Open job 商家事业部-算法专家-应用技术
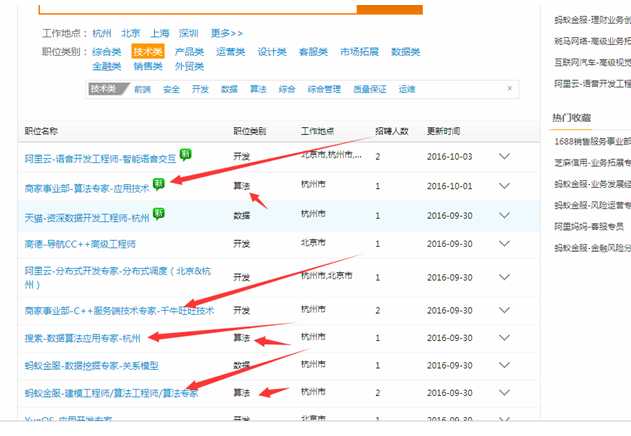This screenshot has width=631, height=436. click(x=87, y=188)
